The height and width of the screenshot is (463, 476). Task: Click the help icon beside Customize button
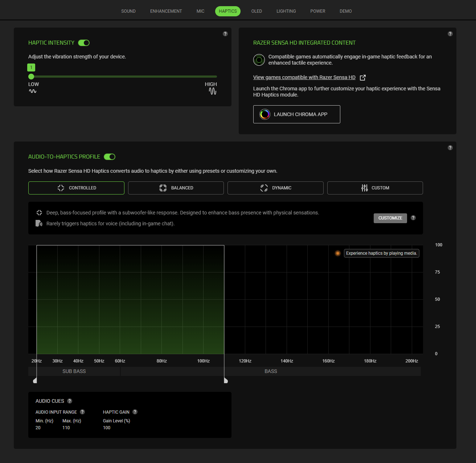(x=413, y=218)
